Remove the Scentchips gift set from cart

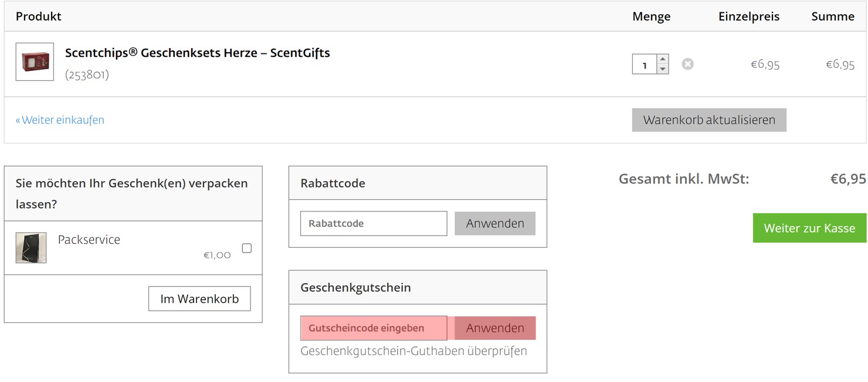[x=687, y=64]
